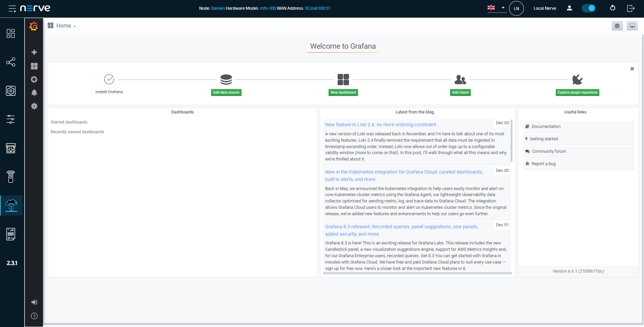Click the Grafana logo icon

click(34, 26)
